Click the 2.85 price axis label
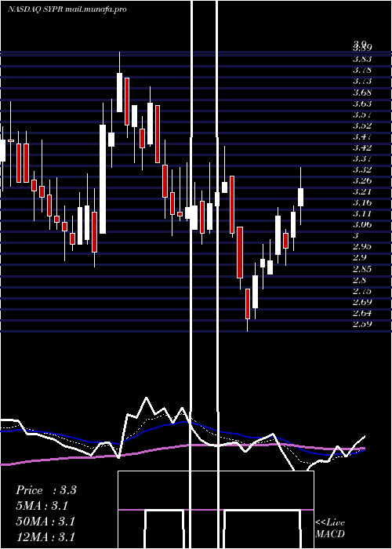Screen dimensions: 392x549 tap(362, 269)
